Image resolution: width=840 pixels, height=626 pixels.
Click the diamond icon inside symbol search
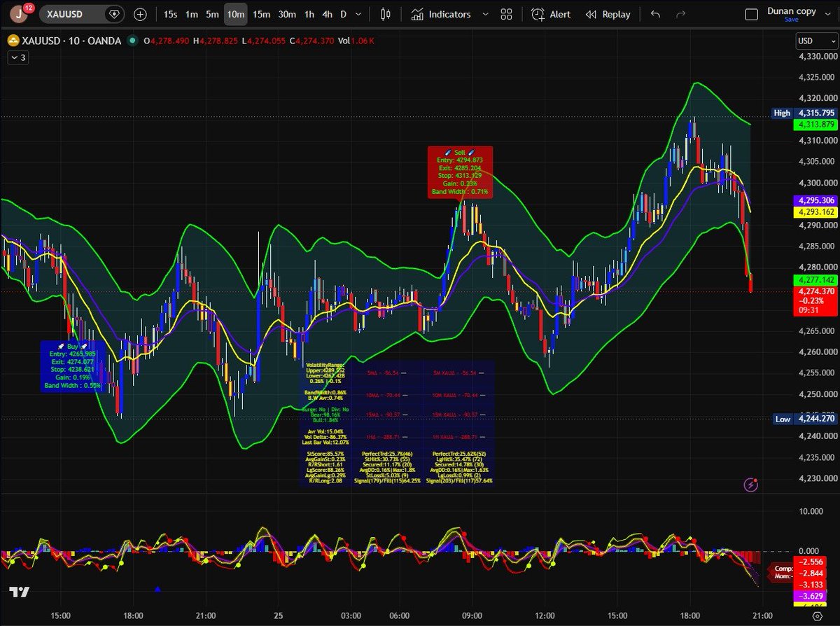114,14
